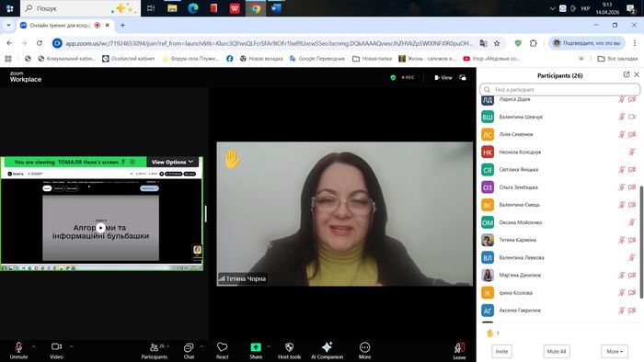Expand audio options arrow next to Unmute
This screenshot has height=362, width=644.
(x=34, y=346)
